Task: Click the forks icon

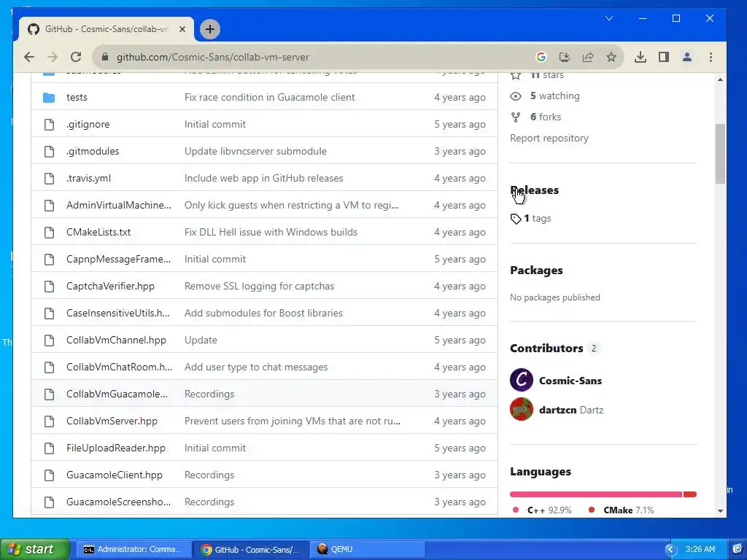Action: point(516,117)
